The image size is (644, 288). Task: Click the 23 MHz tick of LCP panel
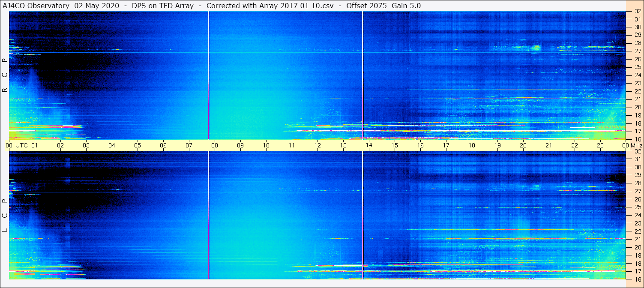(x=637, y=223)
